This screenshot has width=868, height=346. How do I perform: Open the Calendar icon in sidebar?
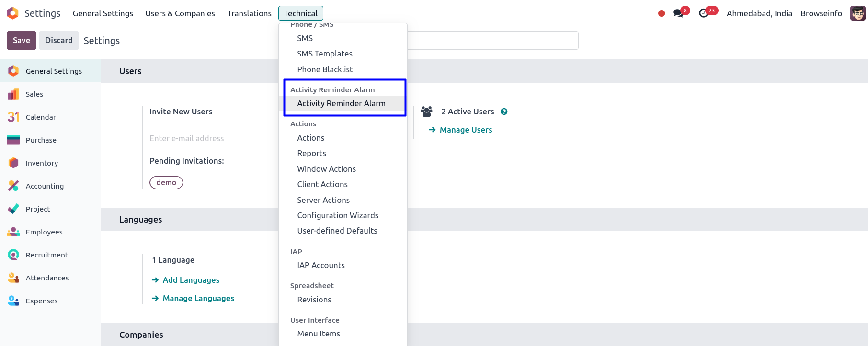pos(13,117)
